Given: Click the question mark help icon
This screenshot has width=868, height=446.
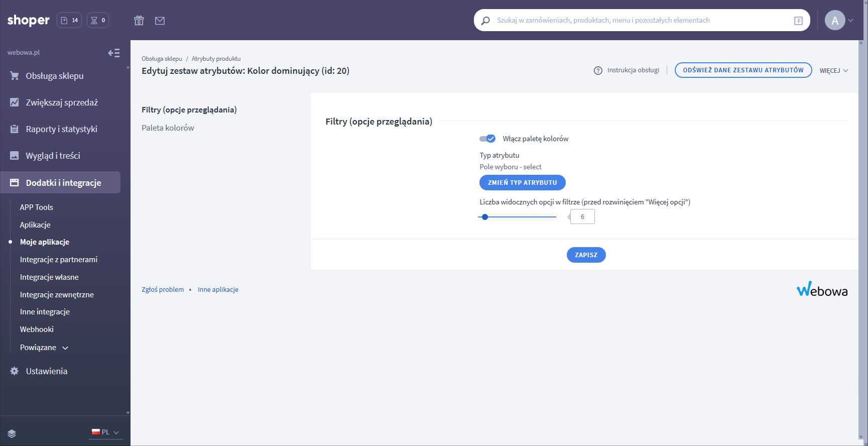Looking at the screenshot, I should pyautogui.click(x=598, y=70).
